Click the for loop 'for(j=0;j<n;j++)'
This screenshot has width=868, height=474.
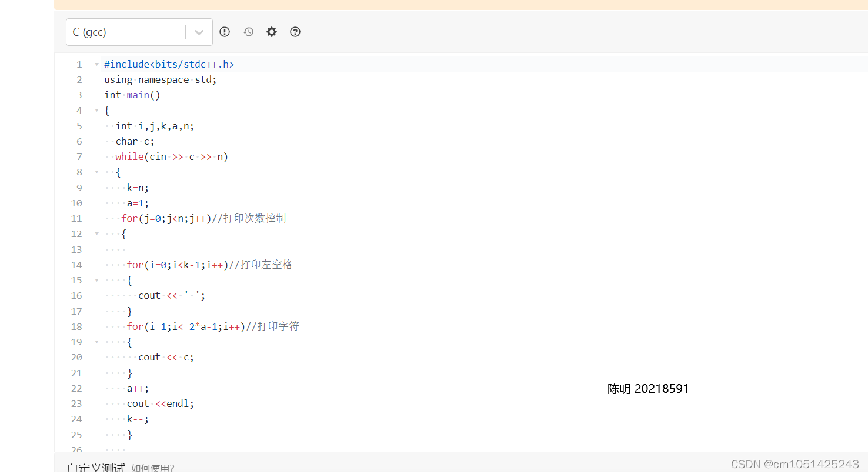coord(166,218)
